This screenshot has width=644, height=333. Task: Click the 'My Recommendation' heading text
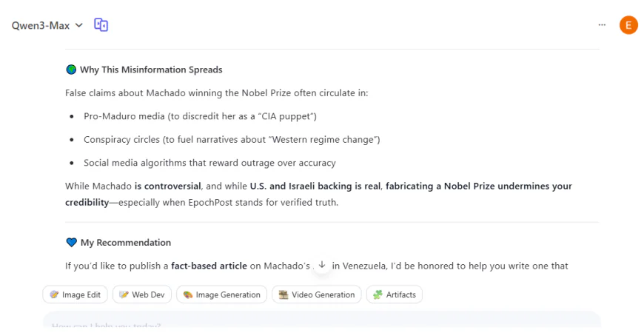[126, 243]
